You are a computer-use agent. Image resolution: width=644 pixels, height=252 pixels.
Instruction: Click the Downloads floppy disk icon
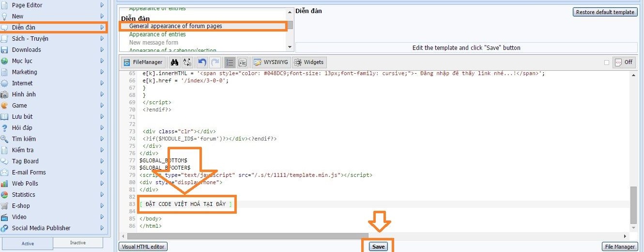[x=4, y=49]
